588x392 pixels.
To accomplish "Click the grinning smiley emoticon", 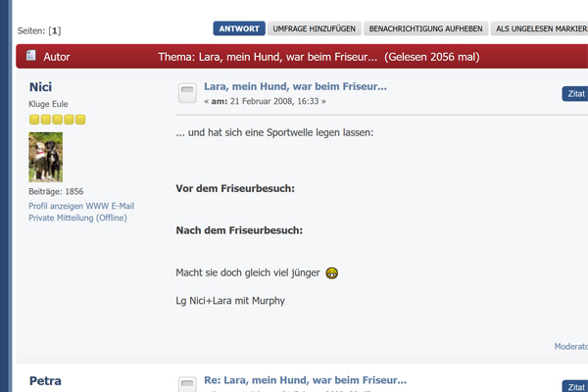I will (332, 272).
